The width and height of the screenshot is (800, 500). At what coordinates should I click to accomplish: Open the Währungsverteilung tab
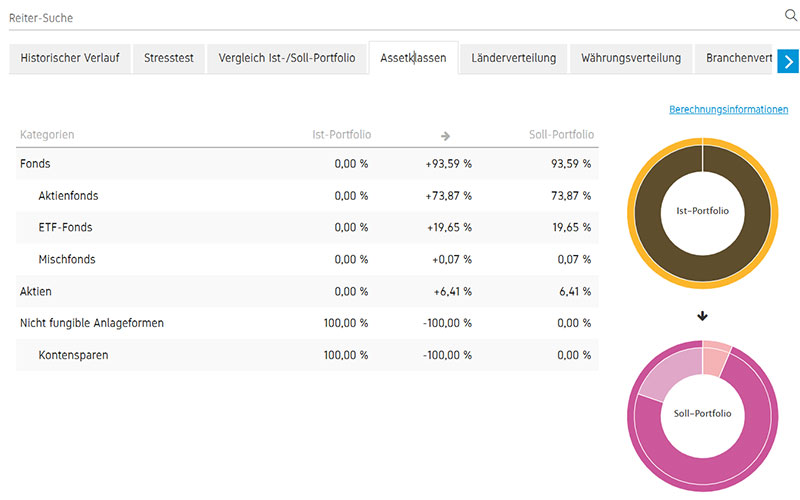tap(631, 58)
